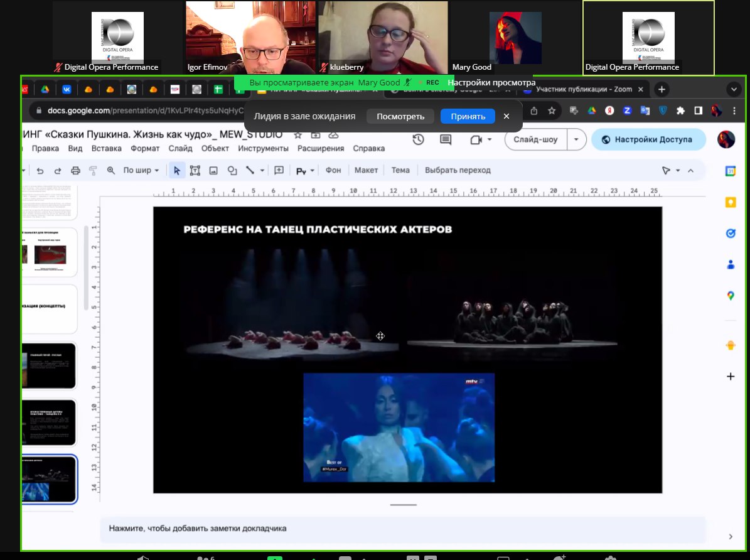The width and height of the screenshot is (750, 560).
Task: Click Фон background button
Action: pos(333,170)
